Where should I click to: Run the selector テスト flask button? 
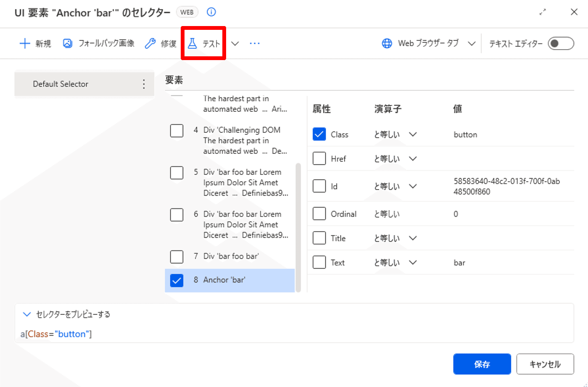coord(203,43)
